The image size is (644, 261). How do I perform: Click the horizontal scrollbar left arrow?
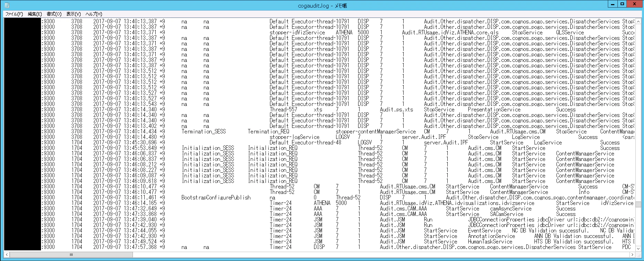[x=7, y=254]
